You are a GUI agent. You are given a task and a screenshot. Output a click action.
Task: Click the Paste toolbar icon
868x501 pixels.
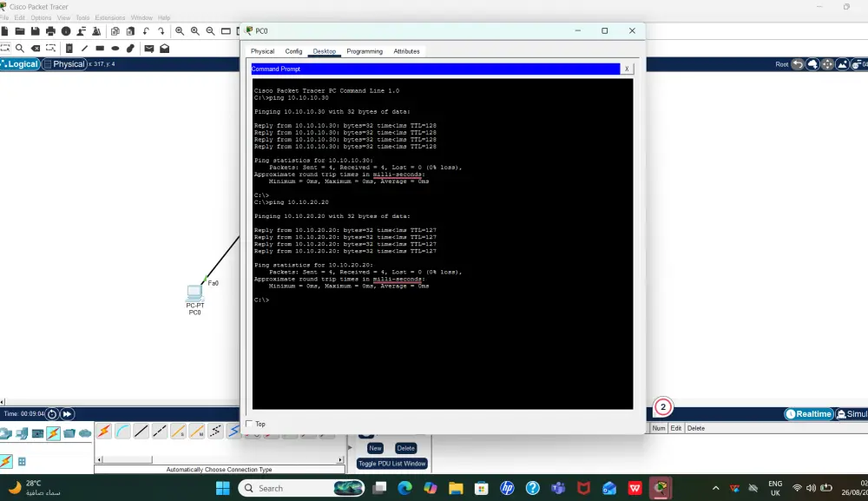[x=131, y=31]
